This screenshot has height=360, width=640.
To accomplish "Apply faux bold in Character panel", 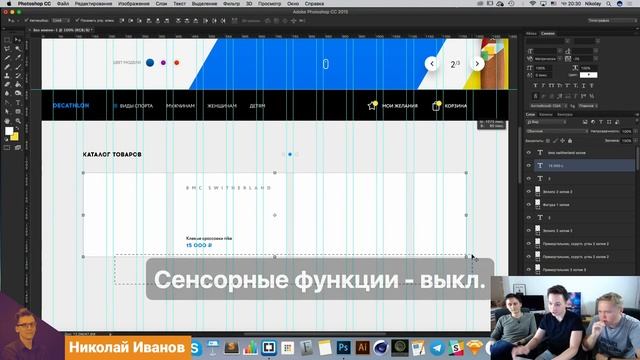I will point(535,86).
